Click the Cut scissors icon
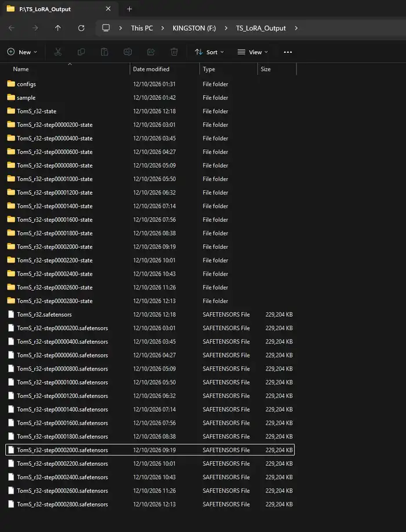This screenshot has width=406, height=532. tap(58, 52)
